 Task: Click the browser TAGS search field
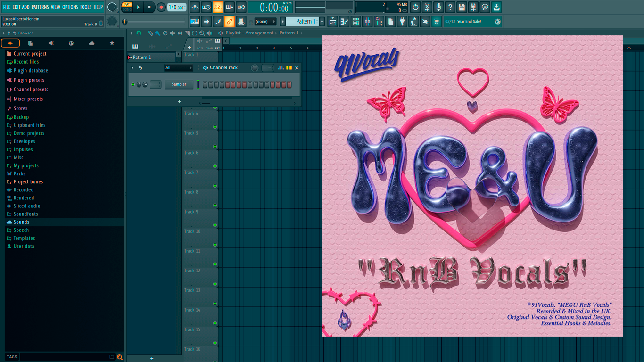[65, 357]
